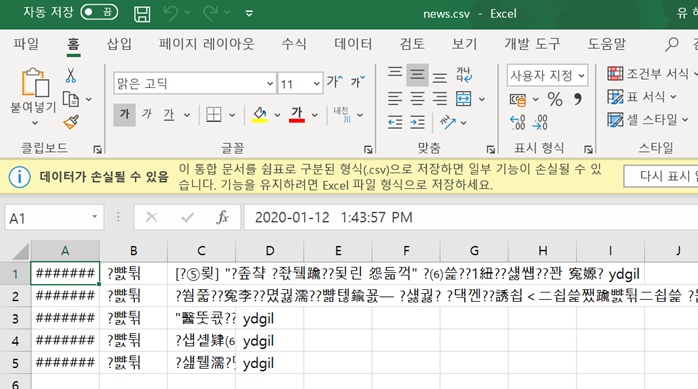Screen dimensions: 698x389
Task: Click the 표 서식 button
Action: coord(642,97)
